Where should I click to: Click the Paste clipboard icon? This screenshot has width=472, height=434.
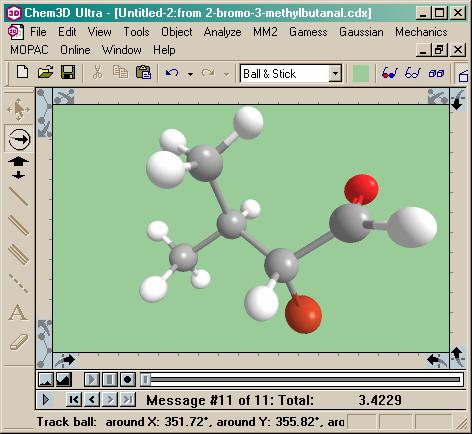tap(143, 72)
